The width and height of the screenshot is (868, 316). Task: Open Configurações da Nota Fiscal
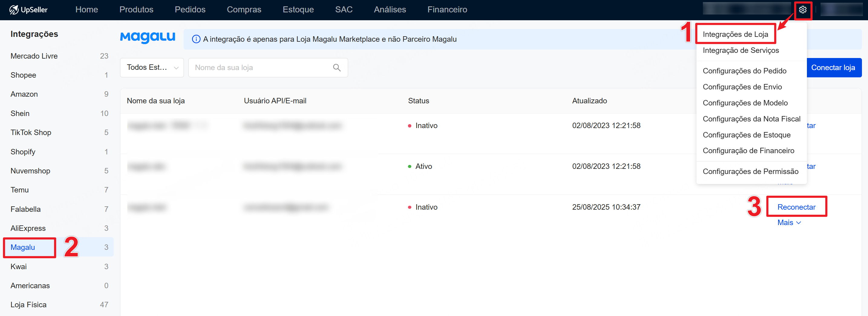[751, 119]
